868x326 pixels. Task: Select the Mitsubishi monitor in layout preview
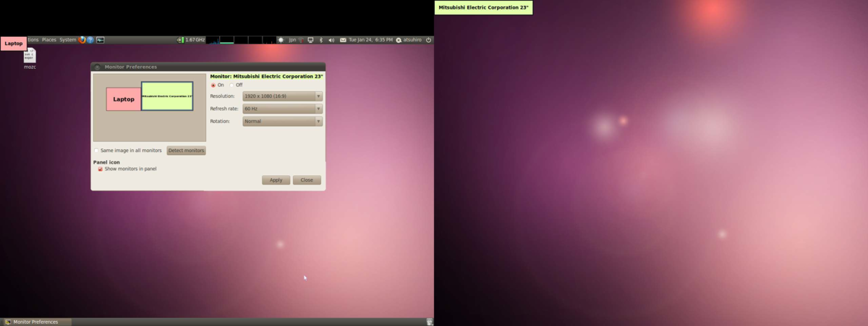pos(167,96)
